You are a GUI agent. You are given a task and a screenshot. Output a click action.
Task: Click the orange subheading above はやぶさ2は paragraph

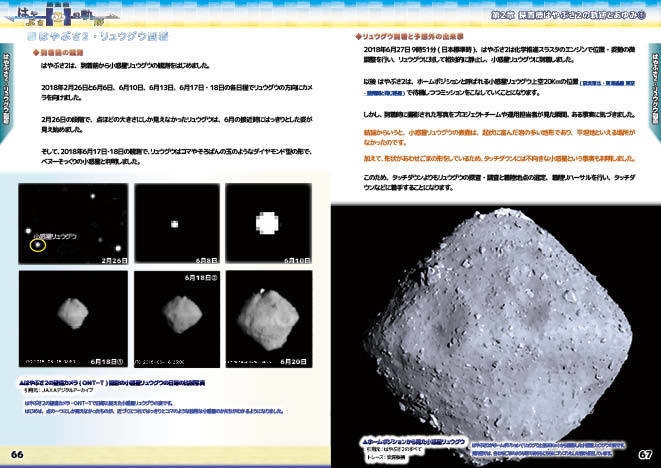click(58, 53)
